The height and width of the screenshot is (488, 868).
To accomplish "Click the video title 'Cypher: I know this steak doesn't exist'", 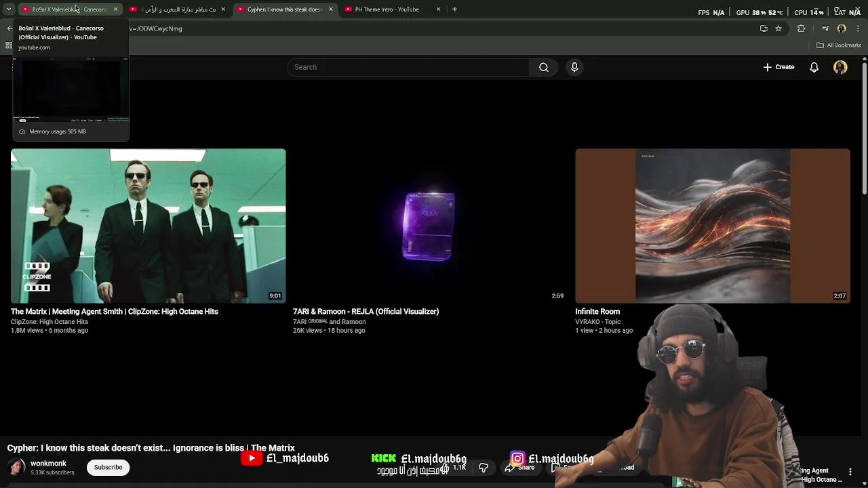I will [151, 448].
